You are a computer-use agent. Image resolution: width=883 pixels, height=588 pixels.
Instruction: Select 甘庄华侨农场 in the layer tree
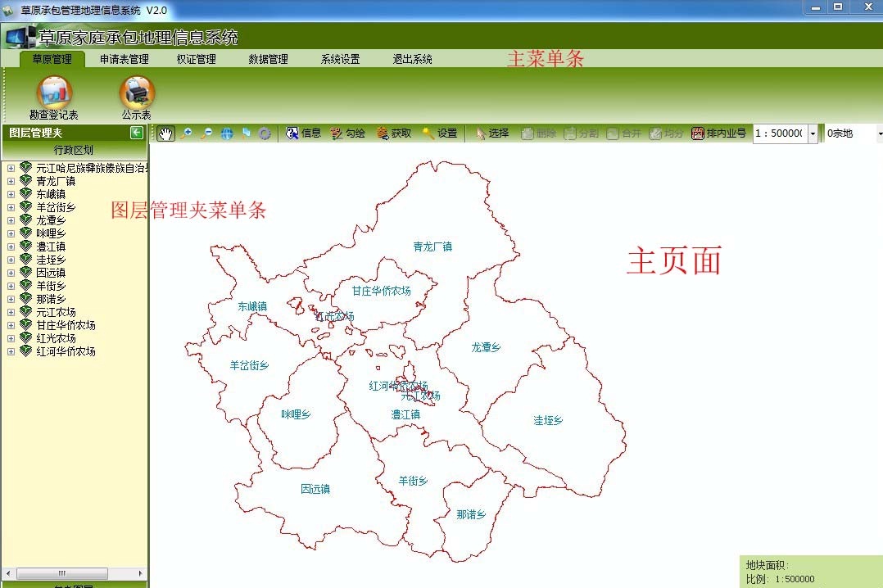point(66,325)
